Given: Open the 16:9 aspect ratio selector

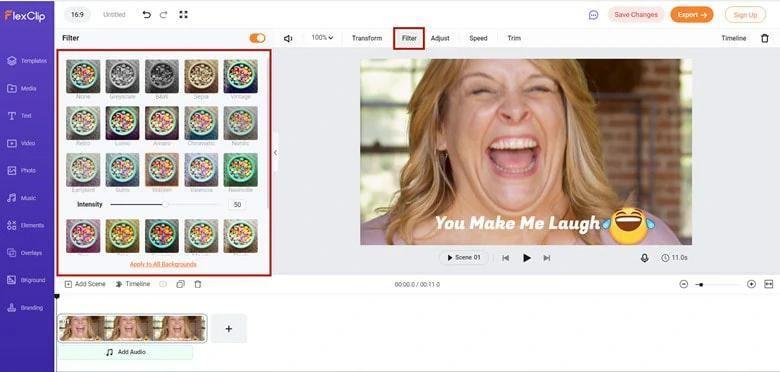Looking at the screenshot, I should (77, 15).
